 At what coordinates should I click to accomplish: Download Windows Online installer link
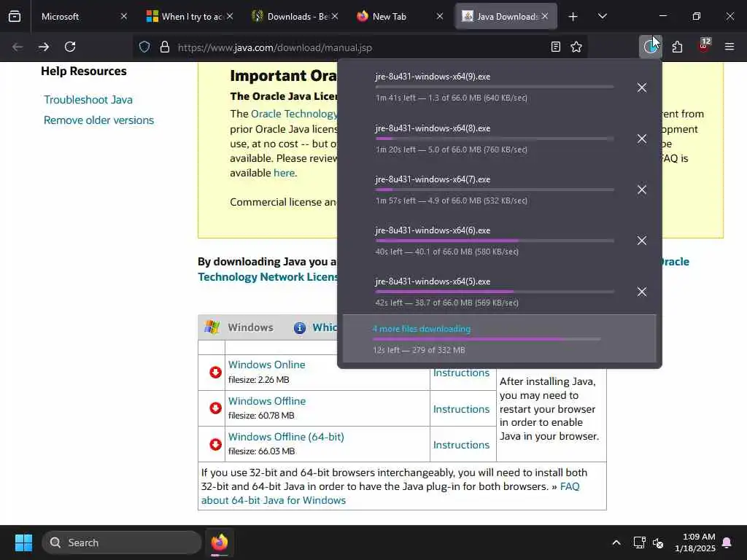[x=267, y=365]
